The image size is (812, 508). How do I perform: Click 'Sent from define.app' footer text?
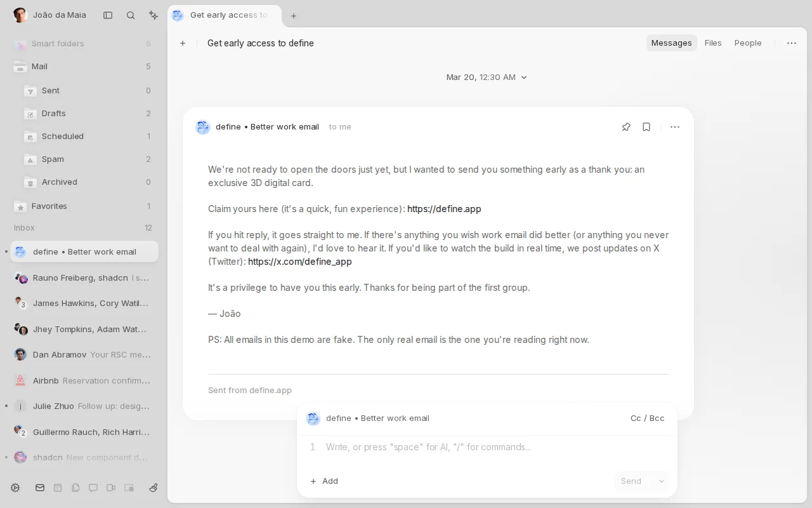[250, 391]
